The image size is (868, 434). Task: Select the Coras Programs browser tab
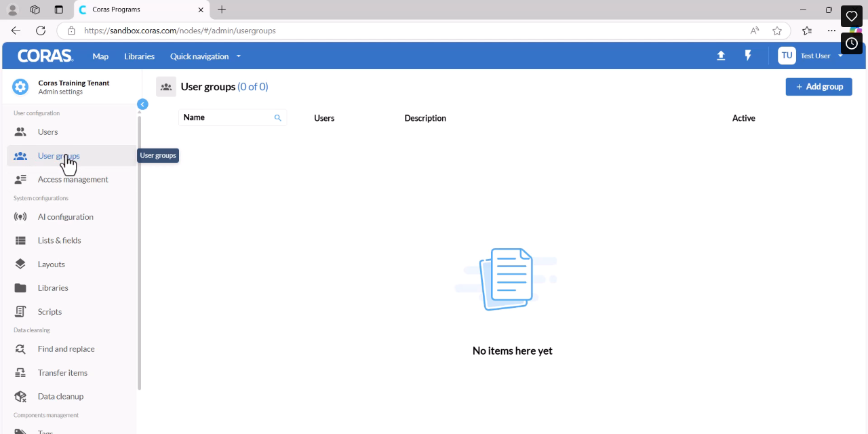tap(140, 9)
